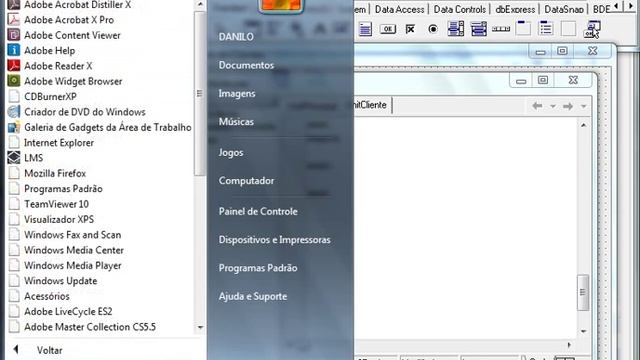Open Ajuda e Suporte
This screenshot has width=640, height=360.
click(x=253, y=296)
